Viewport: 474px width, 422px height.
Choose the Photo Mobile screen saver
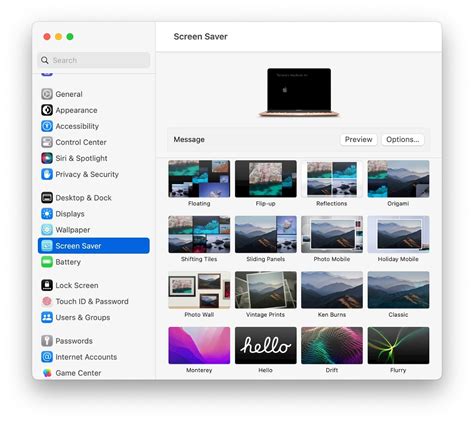pyautogui.click(x=332, y=234)
